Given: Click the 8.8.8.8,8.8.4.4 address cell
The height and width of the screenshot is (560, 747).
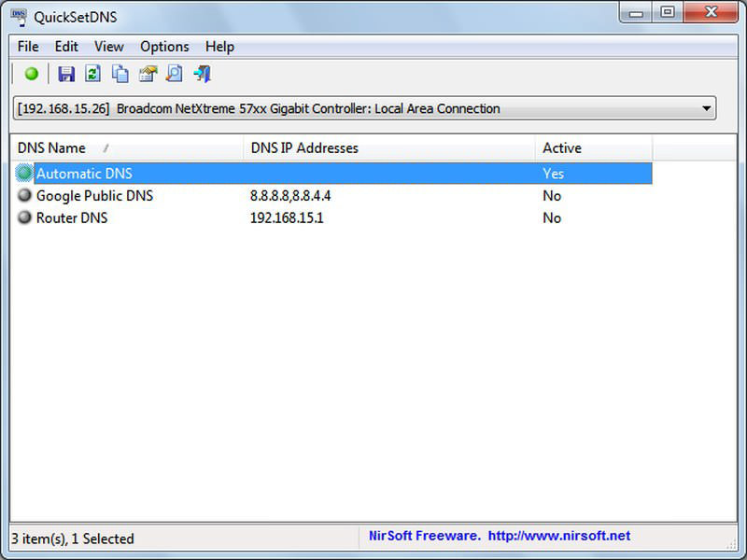Looking at the screenshot, I should tap(290, 196).
